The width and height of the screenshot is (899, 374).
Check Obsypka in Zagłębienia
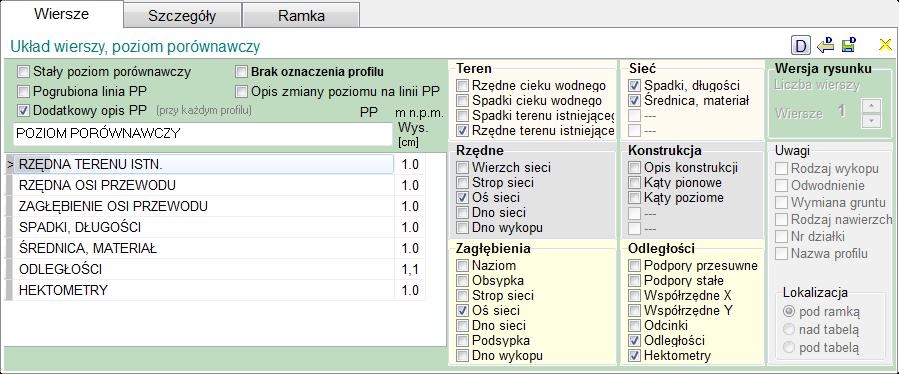[x=462, y=280]
